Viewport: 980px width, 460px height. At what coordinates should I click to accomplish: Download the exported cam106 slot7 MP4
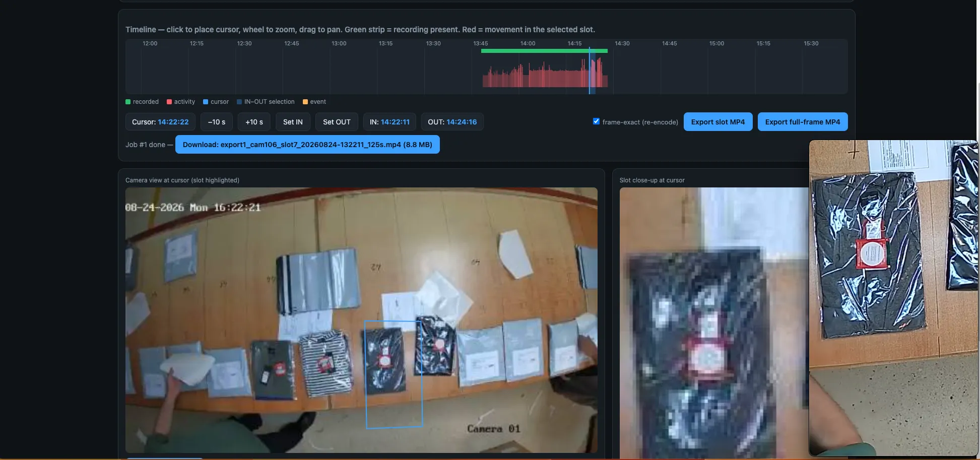pos(307,145)
